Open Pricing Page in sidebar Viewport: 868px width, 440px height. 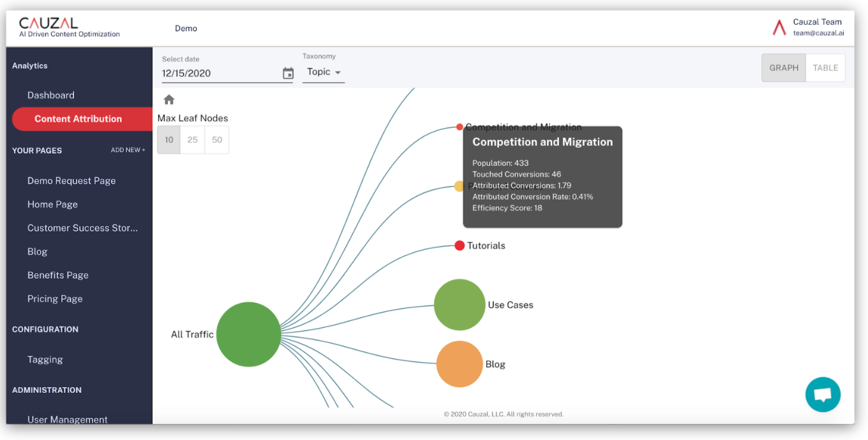55,298
